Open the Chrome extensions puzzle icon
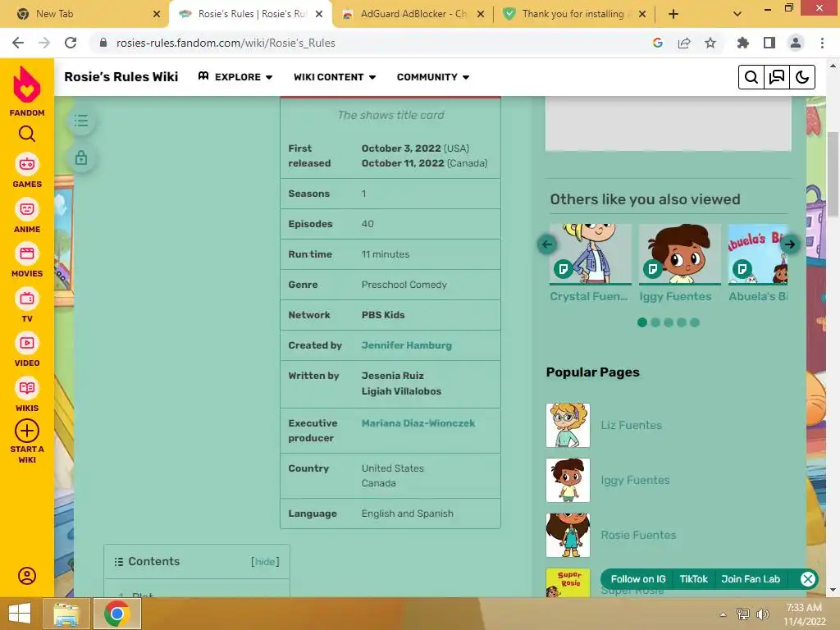 (x=743, y=43)
